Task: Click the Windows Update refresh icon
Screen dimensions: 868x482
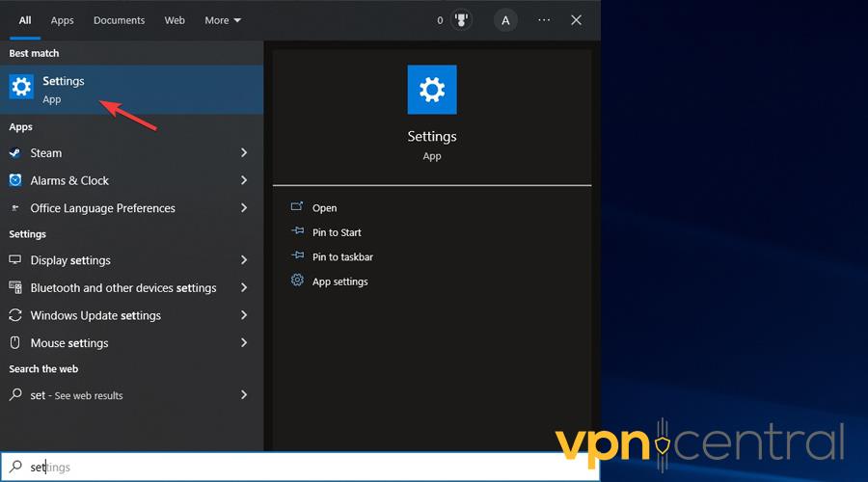Action: tap(14, 315)
